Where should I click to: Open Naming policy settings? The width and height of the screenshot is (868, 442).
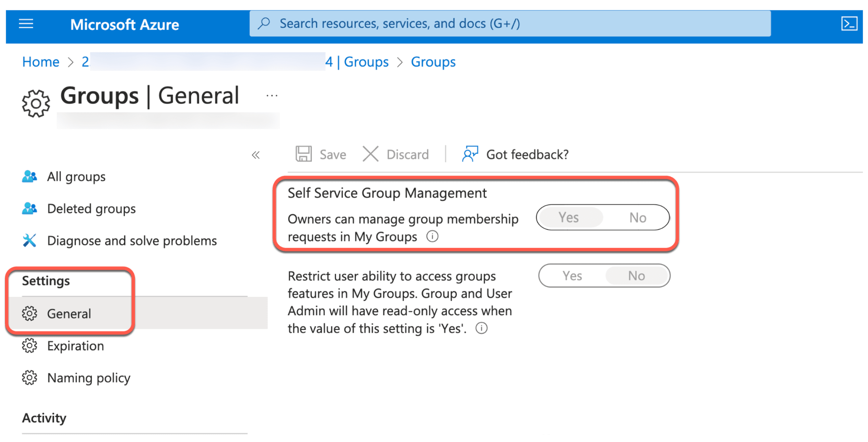[89, 378]
